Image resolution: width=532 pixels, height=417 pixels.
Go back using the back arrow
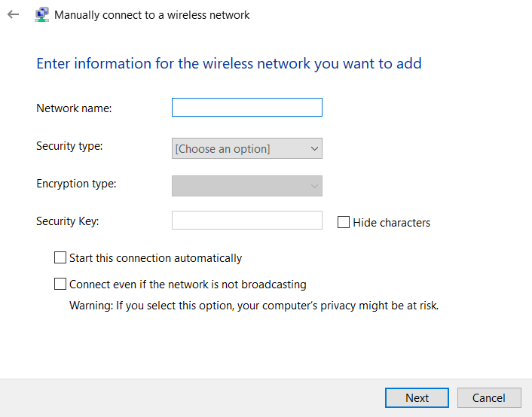pos(14,14)
